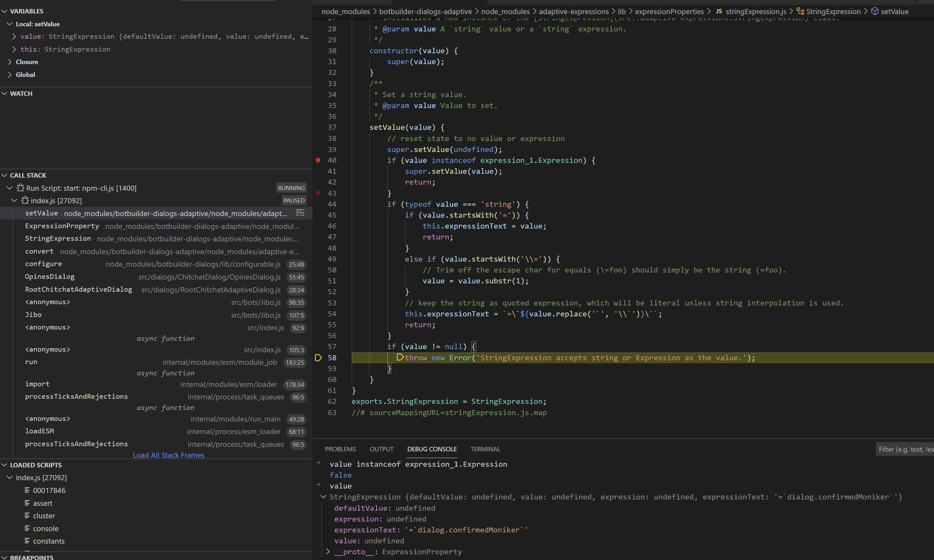Open the constants loaded script
The height and width of the screenshot is (560, 934).
tap(49, 541)
